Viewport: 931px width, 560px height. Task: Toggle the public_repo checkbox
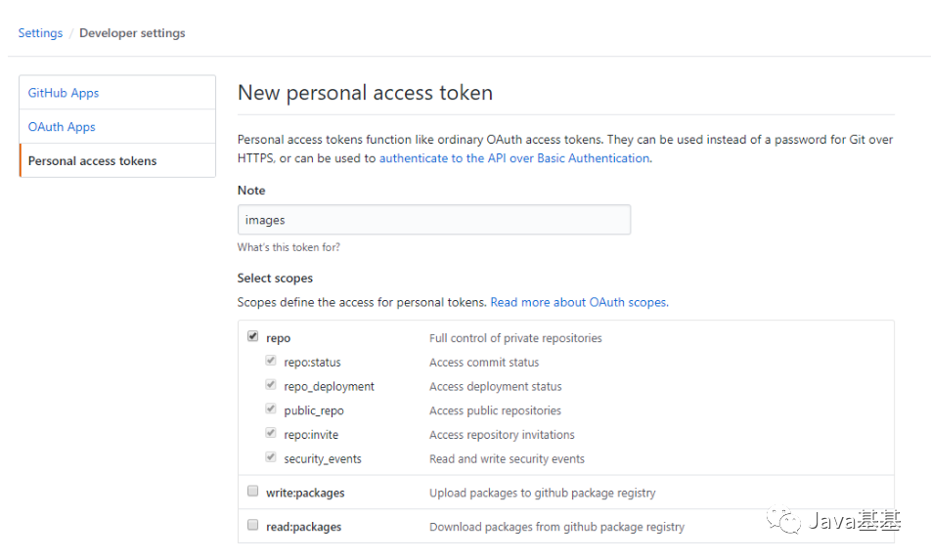271,409
